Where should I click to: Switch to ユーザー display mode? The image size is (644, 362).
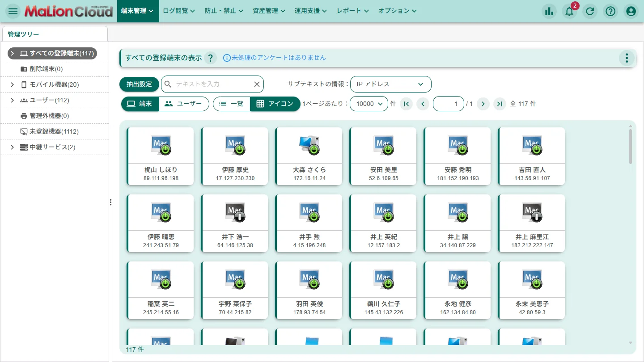184,104
